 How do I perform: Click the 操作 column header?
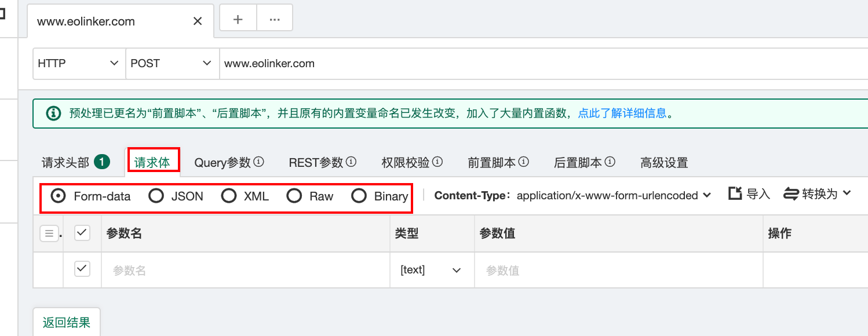tap(779, 233)
